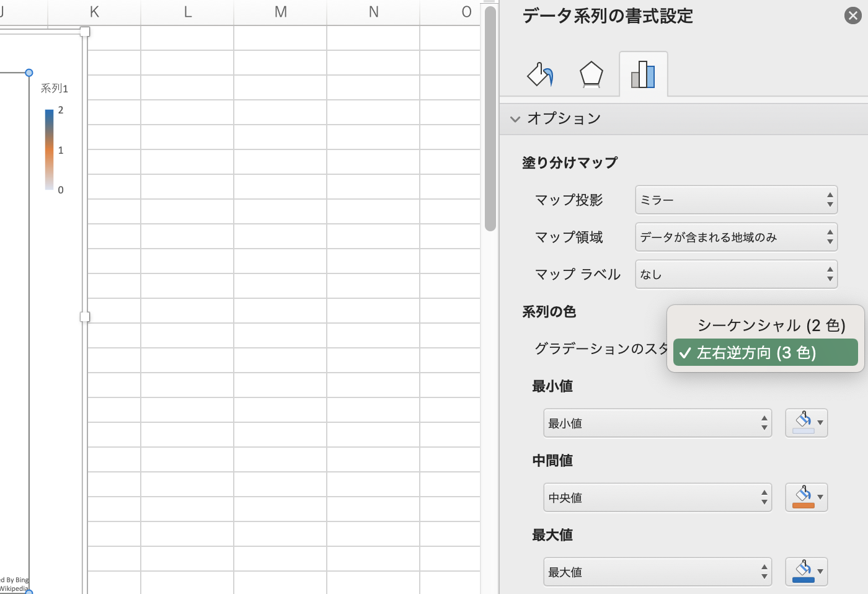868x594 pixels.
Task: Pick the orange midpoint fill color
Action: [806, 497]
